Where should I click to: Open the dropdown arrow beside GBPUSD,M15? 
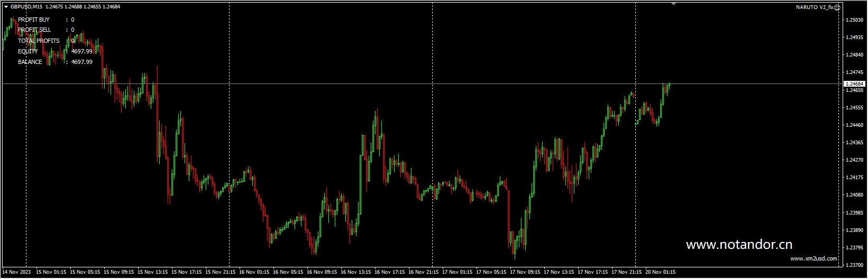point(6,7)
